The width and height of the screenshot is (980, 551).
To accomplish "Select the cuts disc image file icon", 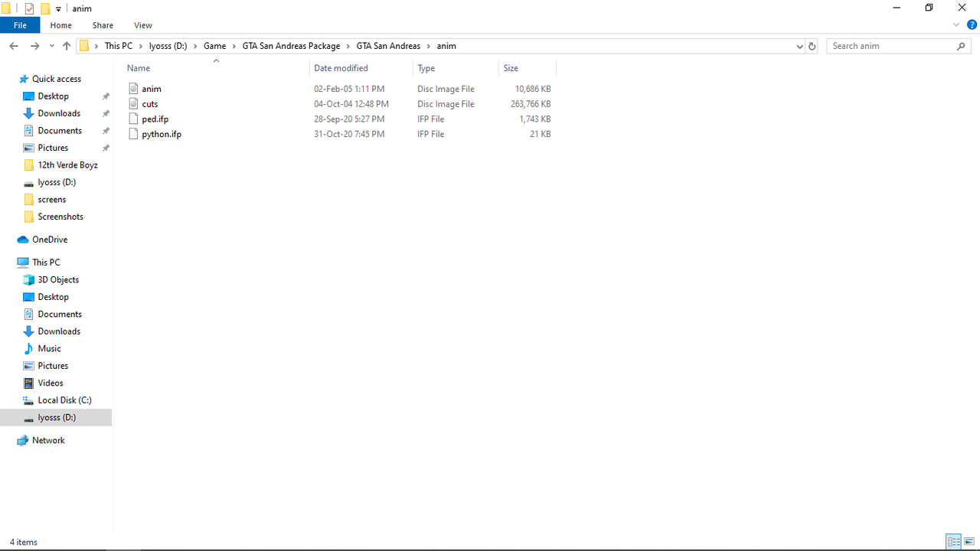I will 134,104.
